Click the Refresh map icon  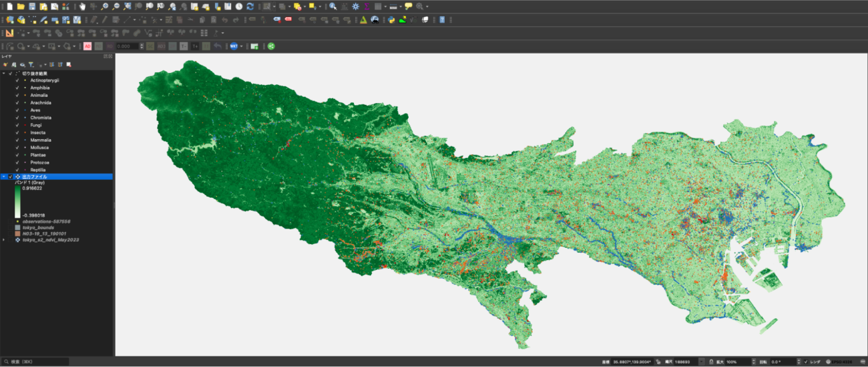[250, 6]
